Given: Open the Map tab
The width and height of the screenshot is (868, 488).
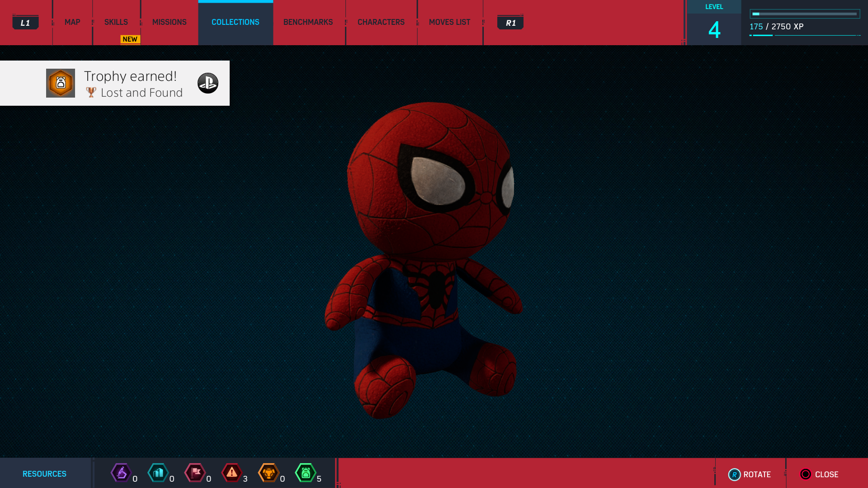Looking at the screenshot, I should pyautogui.click(x=72, y=22).
